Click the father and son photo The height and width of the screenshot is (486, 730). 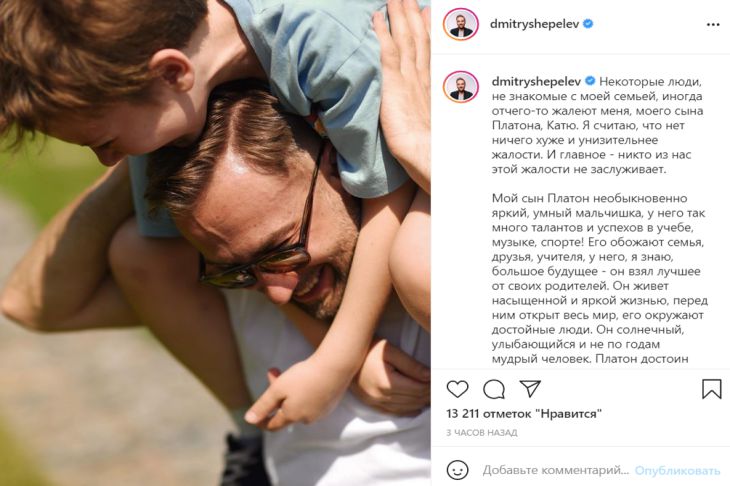tap(215, 243)
